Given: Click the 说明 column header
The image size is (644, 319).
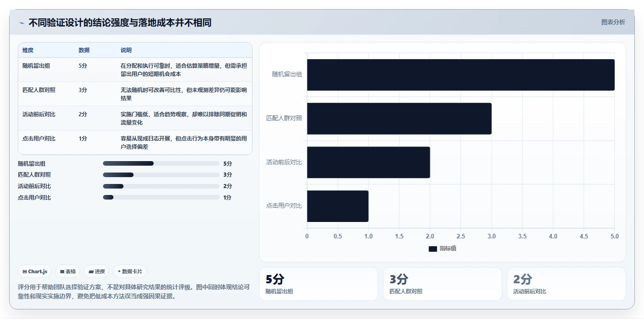Looking at the screenshot, I should [126, 50].
